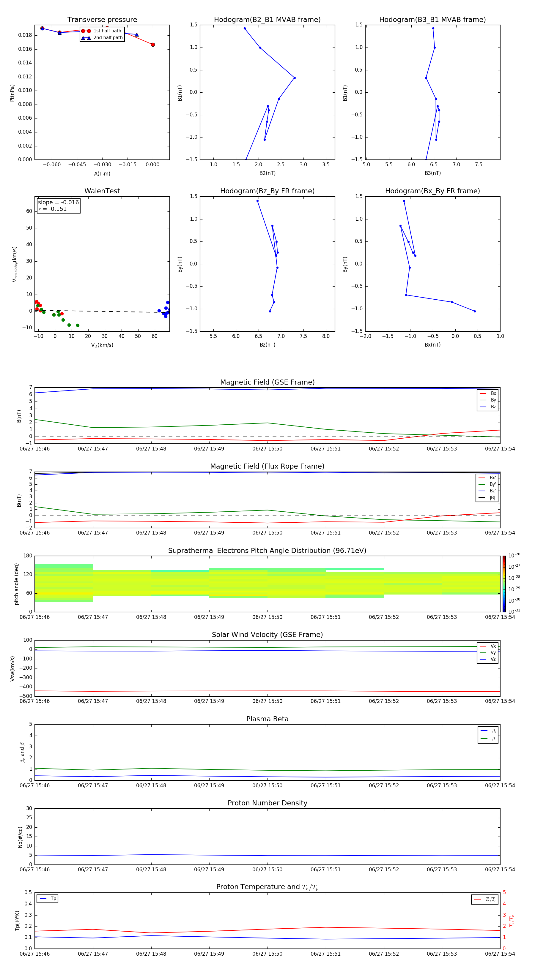Click the "slope = -0.016" annotation
Viewport: 535px width, 980px height.
coord(58,203)
